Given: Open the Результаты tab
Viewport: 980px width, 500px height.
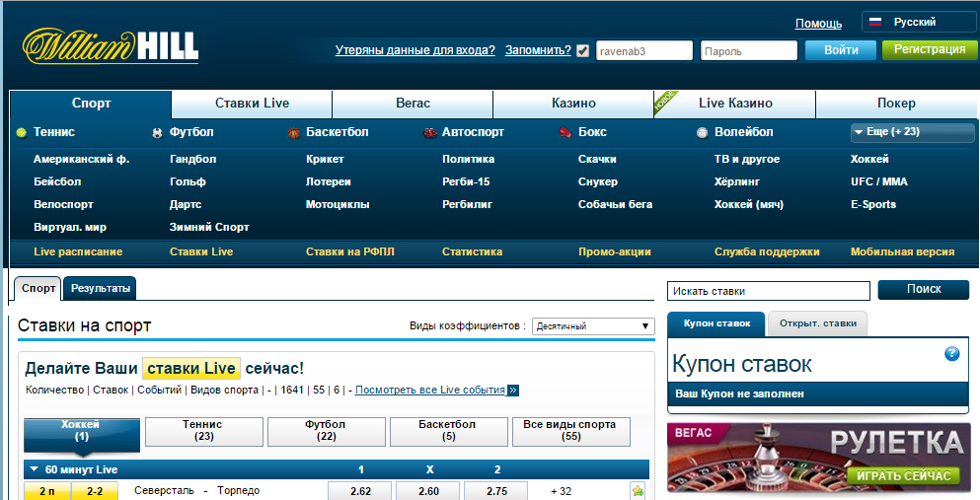Looking at the screenshot, I should pos(100,289).
